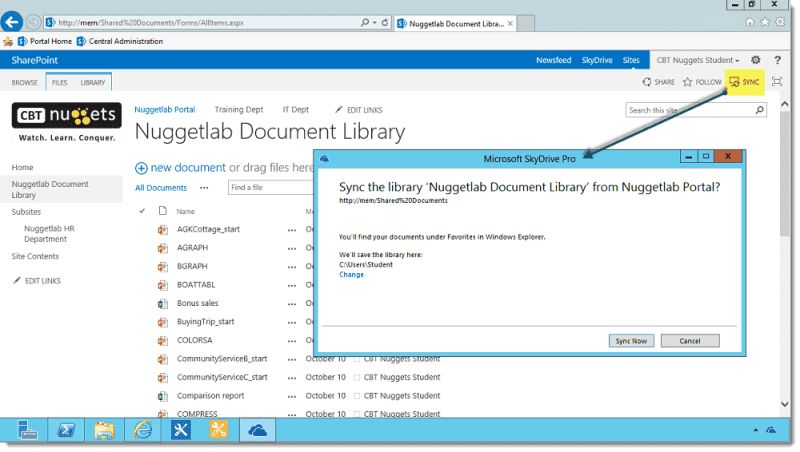Select the Nuggetlab Document Libra... browser tab
Viewport: 800px width, 452px height.
(456, 23)
